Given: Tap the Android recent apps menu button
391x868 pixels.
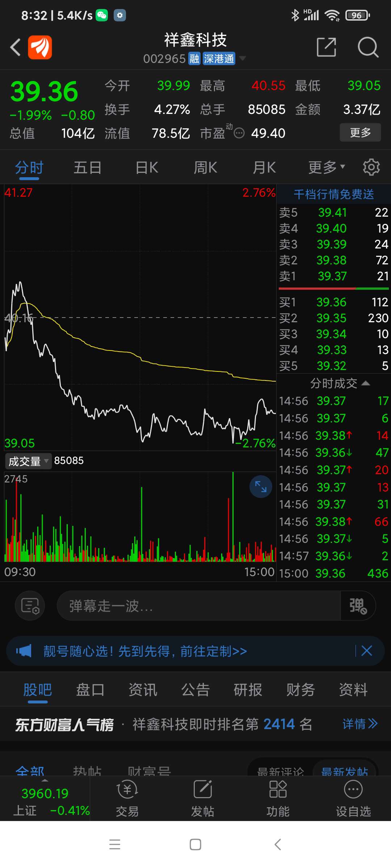Looking at the screenshot, I should 115,844.
